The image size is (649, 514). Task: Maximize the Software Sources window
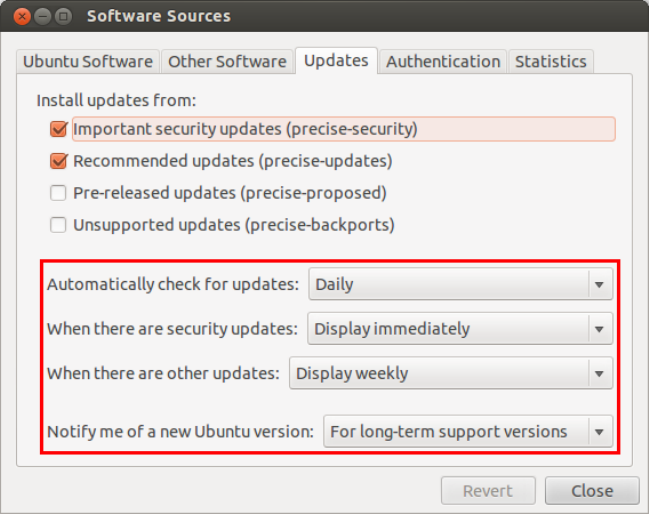[63, 16]
